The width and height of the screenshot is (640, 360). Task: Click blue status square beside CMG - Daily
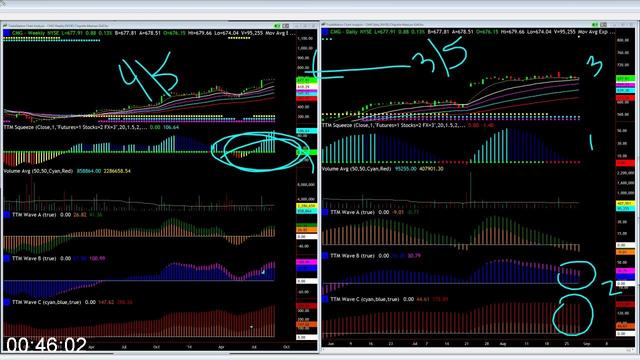325,32
